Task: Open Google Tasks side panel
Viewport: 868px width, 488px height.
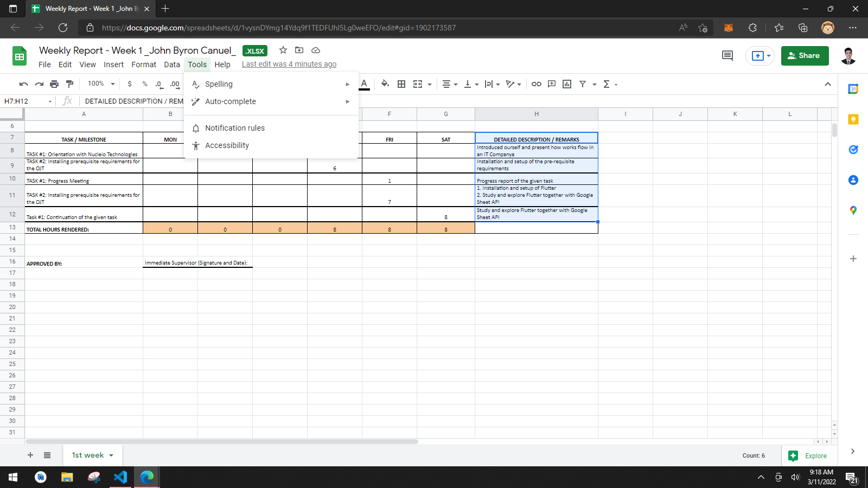Action: pyautogui.click(x=853, y=150)
